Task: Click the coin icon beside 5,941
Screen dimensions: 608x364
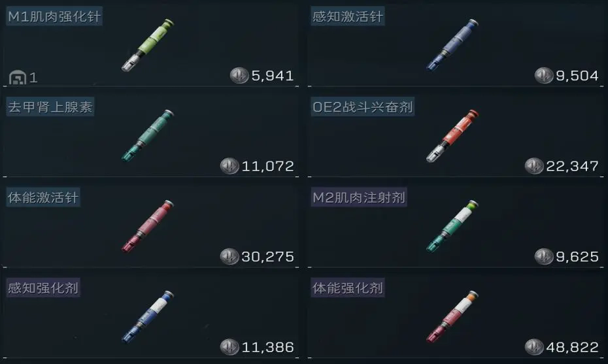Action: pyautogui.click(x=239, y=75)
